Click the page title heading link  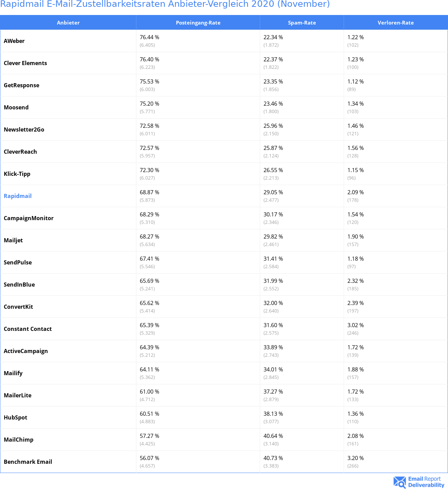(165, 4)
